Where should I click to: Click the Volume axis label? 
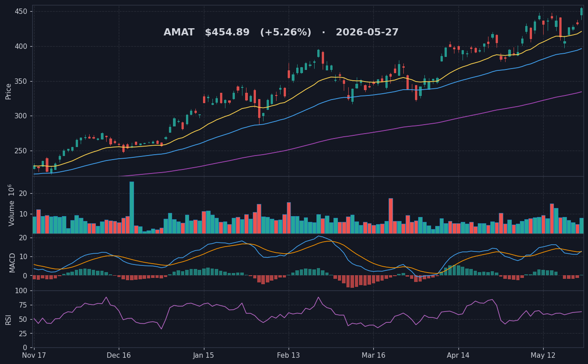[x=11, y=205]
